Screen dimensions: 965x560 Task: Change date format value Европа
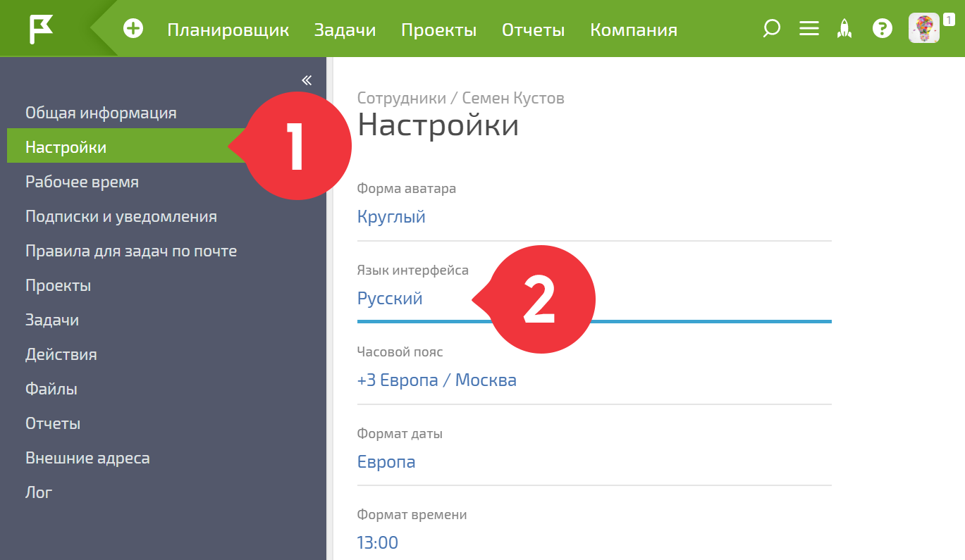pos(386,462)
